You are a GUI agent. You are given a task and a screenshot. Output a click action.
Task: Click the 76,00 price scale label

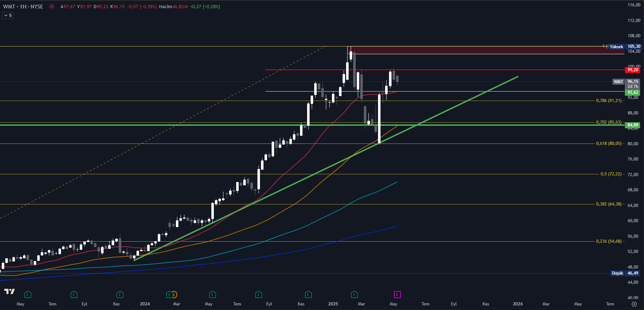[633, 159]
